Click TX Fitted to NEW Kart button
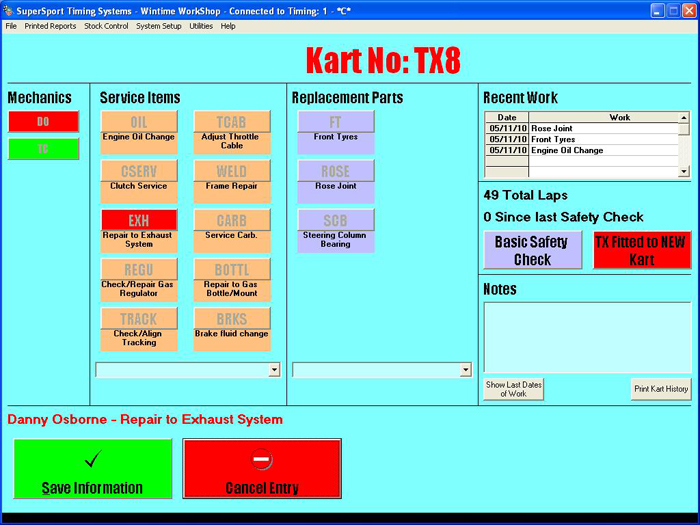Viewport: 700px width, 525px height. tap(642, 250)
